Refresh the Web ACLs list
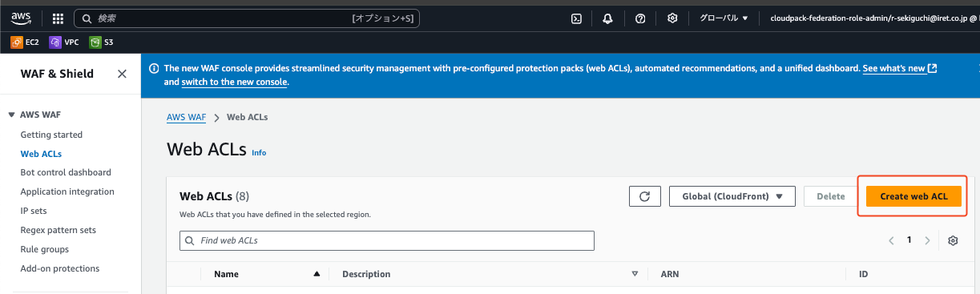Image resolution: width=980 pixels, height=294 pixels. (645, 196)
